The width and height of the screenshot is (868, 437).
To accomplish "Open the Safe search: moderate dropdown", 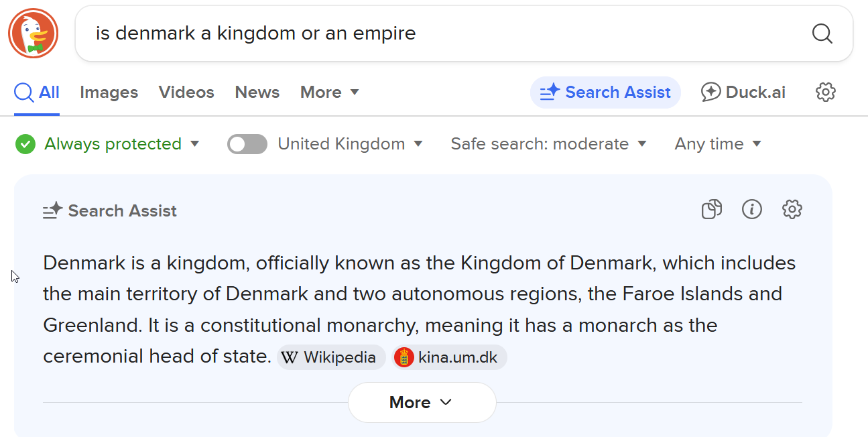I will [x=548, y=144].
